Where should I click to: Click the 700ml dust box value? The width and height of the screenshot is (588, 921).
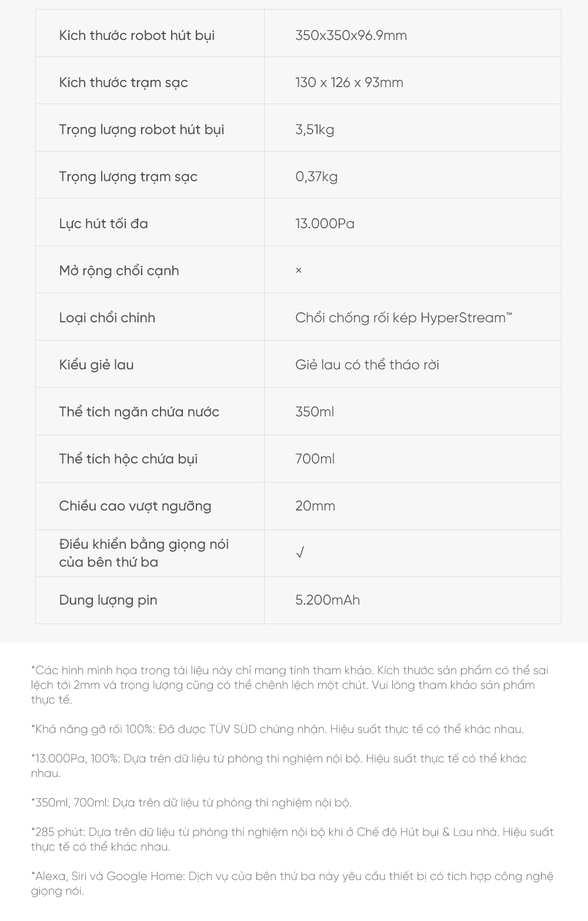pos(315,459)
